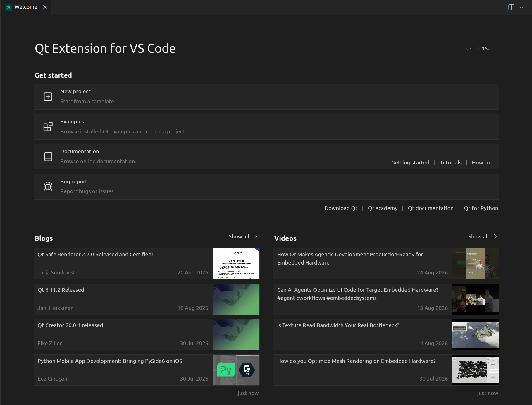The width and height of the screenshot is (532, 405).
Task: Open Examples to browse installed Qt examples
Action: tap(266, 127)
